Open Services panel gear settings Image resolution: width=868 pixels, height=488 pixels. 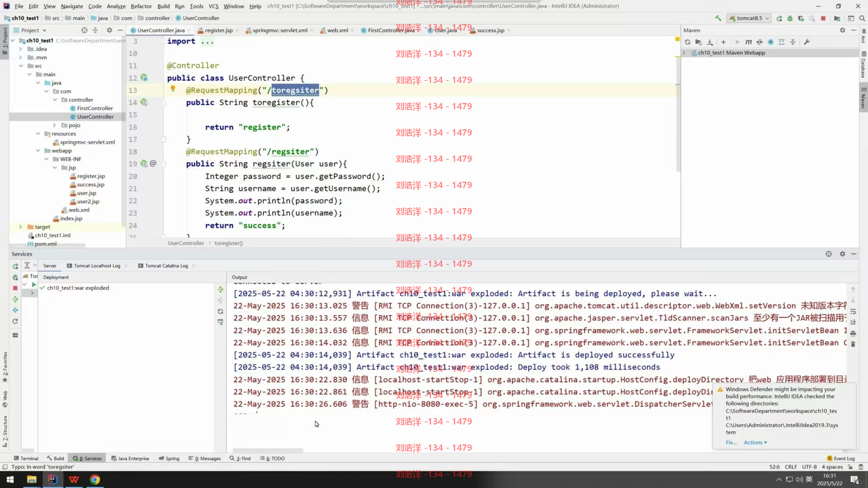pos(842,254)
